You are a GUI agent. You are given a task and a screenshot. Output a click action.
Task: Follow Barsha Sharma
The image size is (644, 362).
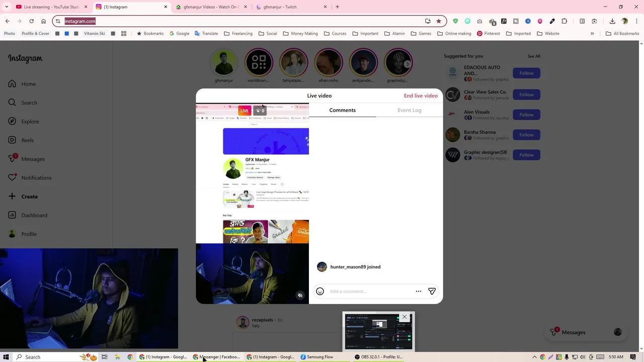tap(526, 135)
